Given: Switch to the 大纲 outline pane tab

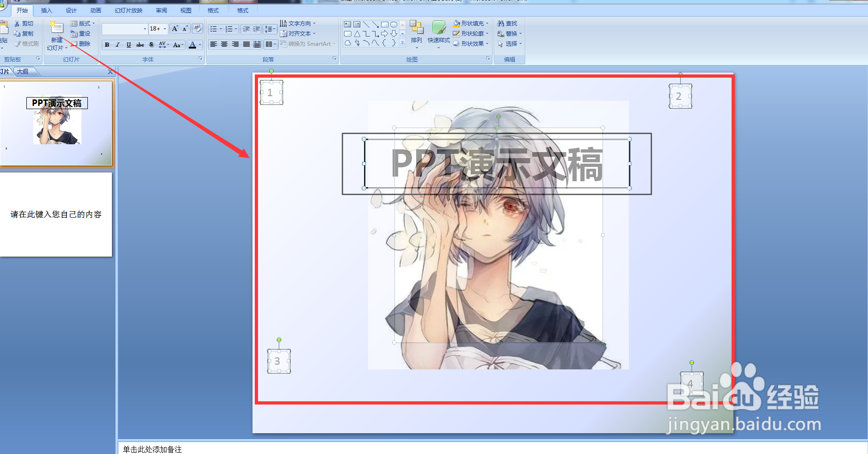Looking at the screenshot, I should point(23,71).
